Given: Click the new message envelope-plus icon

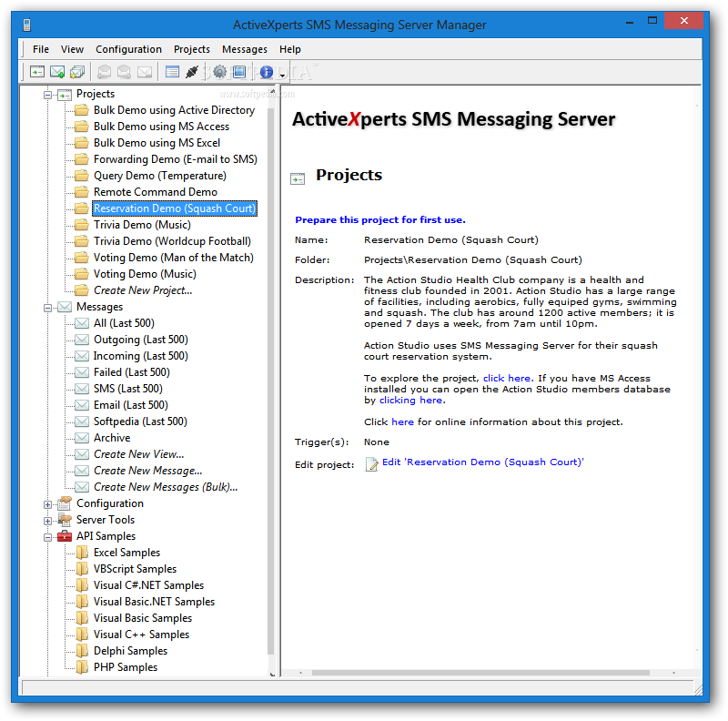Looking at the screenshot, I should point(57,72).
